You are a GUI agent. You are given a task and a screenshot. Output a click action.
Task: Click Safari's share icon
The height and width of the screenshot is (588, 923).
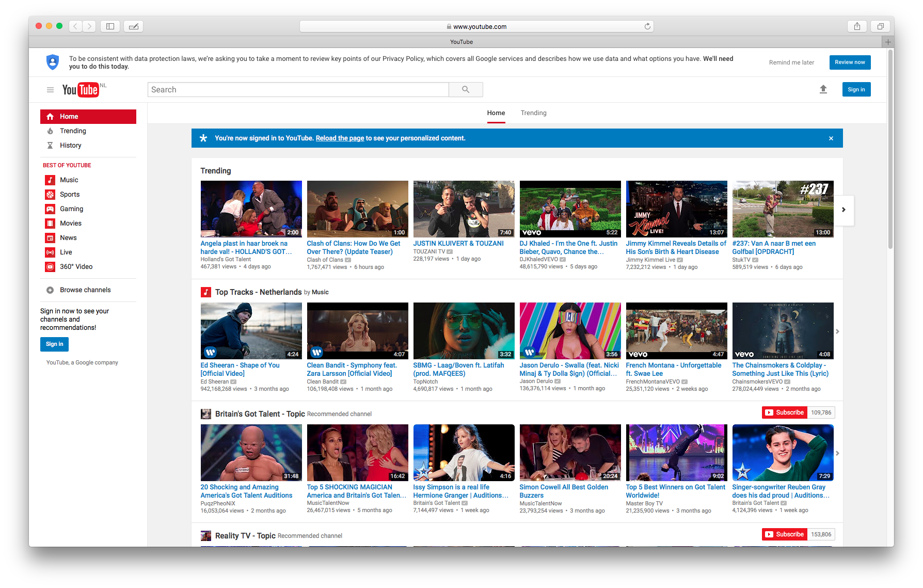point(857,26)
